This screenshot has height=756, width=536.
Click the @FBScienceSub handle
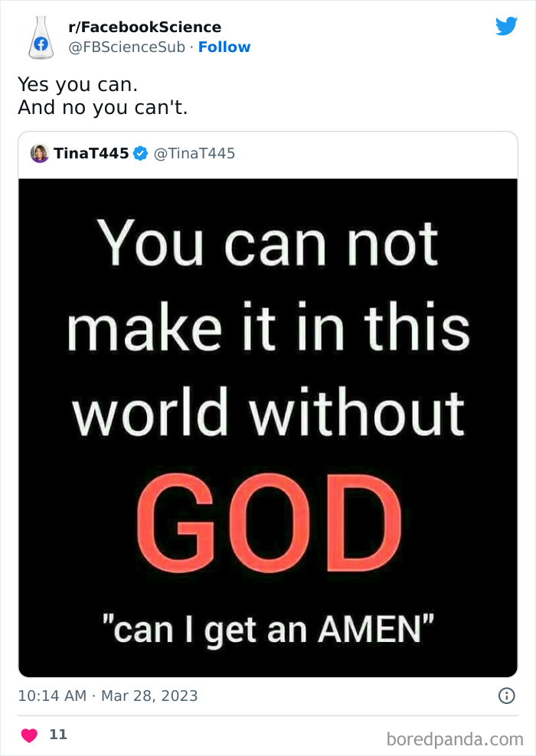(127, 47)
